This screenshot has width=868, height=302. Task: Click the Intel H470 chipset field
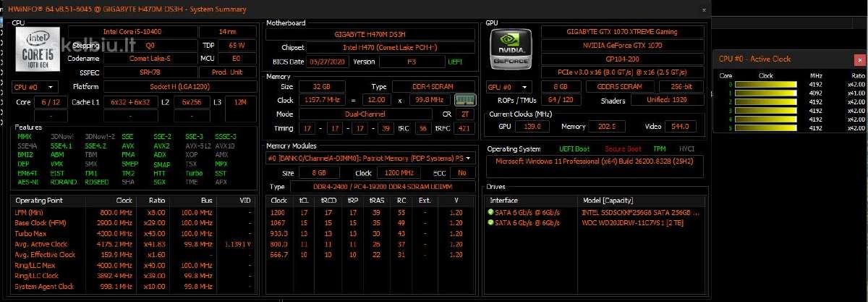[x=389, y=47]
